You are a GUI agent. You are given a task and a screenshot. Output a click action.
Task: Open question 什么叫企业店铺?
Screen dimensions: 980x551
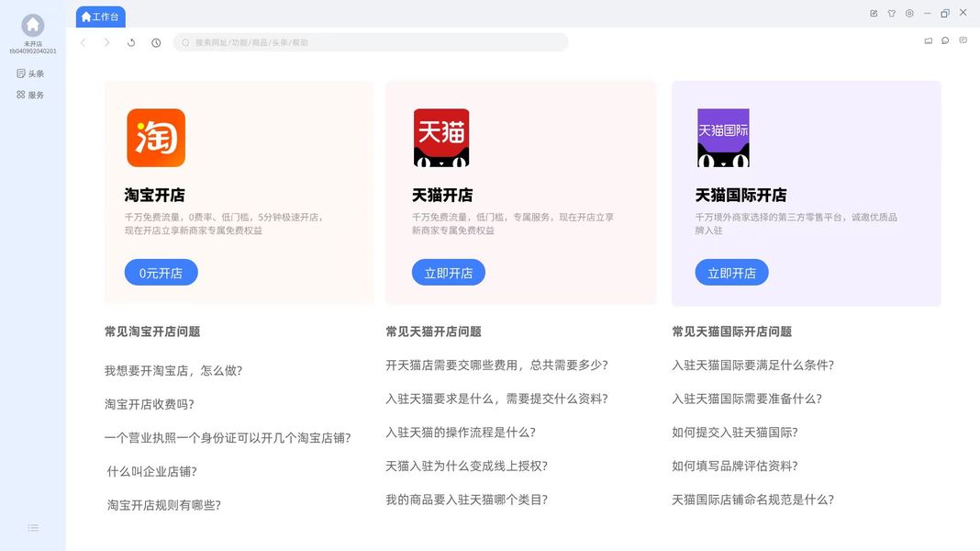pyautogui.click(x=152, y=472)
